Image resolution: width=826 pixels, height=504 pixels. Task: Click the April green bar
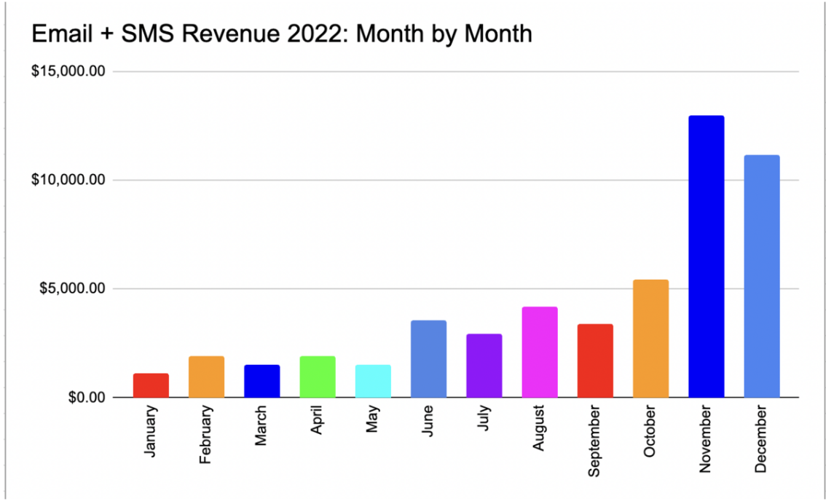[317, 375]
